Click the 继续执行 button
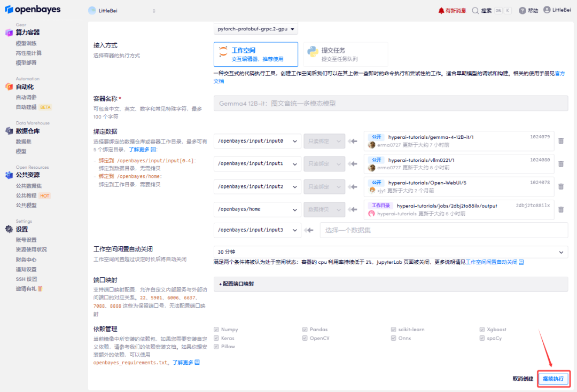Viewport: 577px width, 392px height. click(553, 379)
